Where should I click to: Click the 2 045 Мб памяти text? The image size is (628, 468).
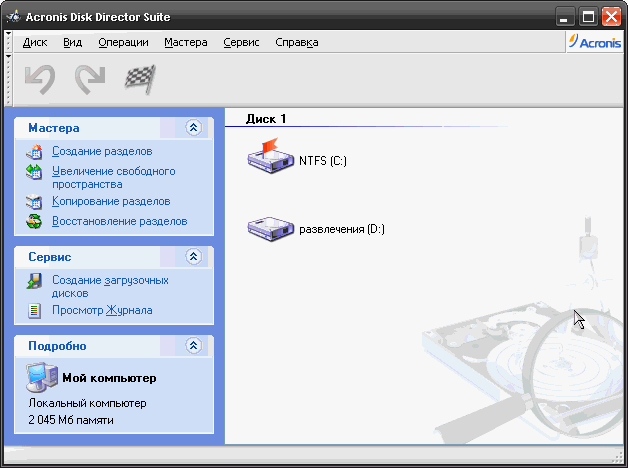pyautogui.click(x=71, y=420)
